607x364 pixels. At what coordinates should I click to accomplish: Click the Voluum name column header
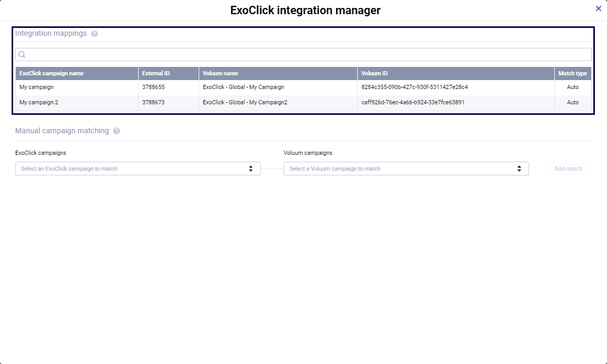pyautogui.click(x=219, y=73)
